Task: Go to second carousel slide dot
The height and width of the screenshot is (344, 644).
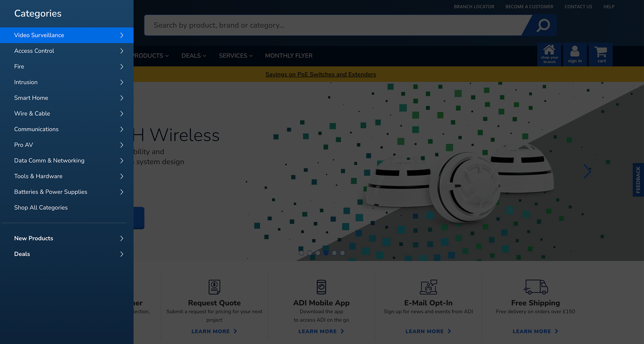Action: 310,253
